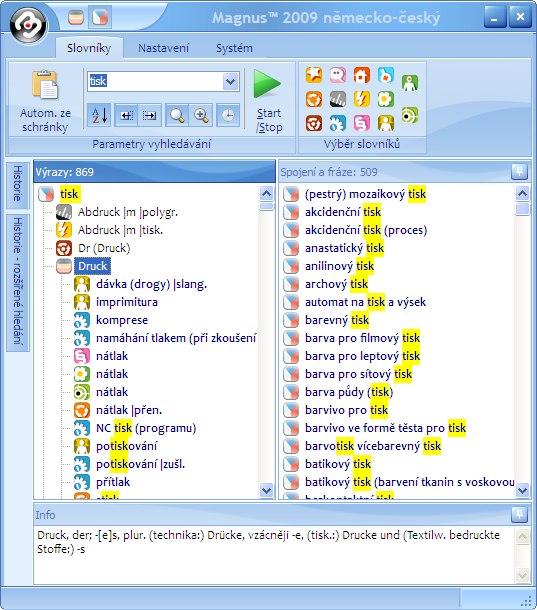Click the phrases list scrollbar thumb
Image resolution: width=537 pixels, height=610 pixels.
coord(522,209)
